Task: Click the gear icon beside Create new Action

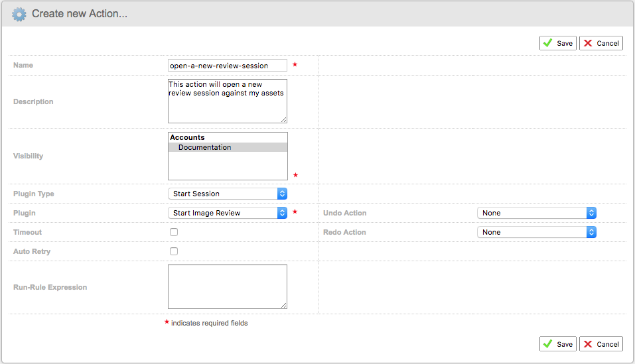Action: point(20,14)
